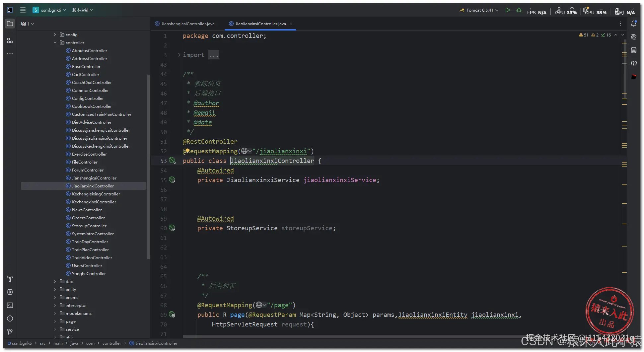Image resolution: width=644 pixels, height=352 pixels.
Task: Open the 版本控制 version control dropdown
Action: [83, 10]
